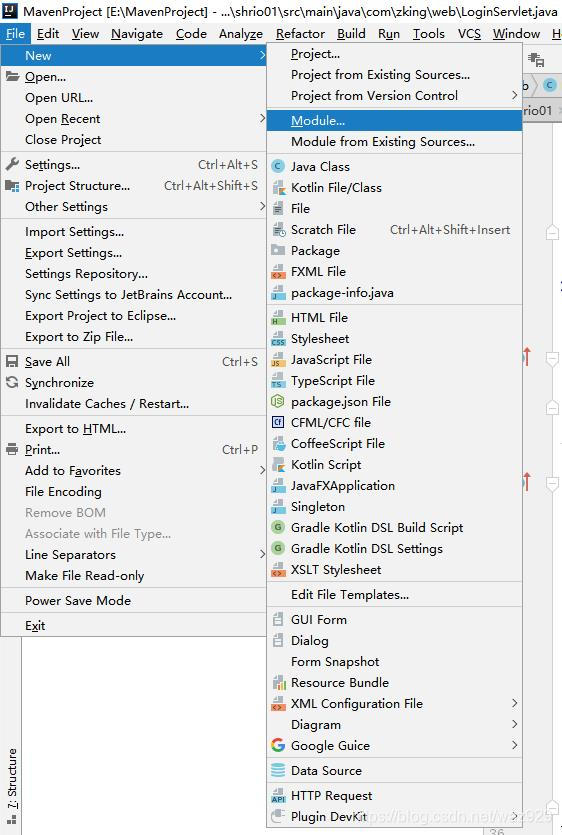Click the XSLT Stylesheet icon
Viewport: 562px width, 835px height.
point(278,569)
